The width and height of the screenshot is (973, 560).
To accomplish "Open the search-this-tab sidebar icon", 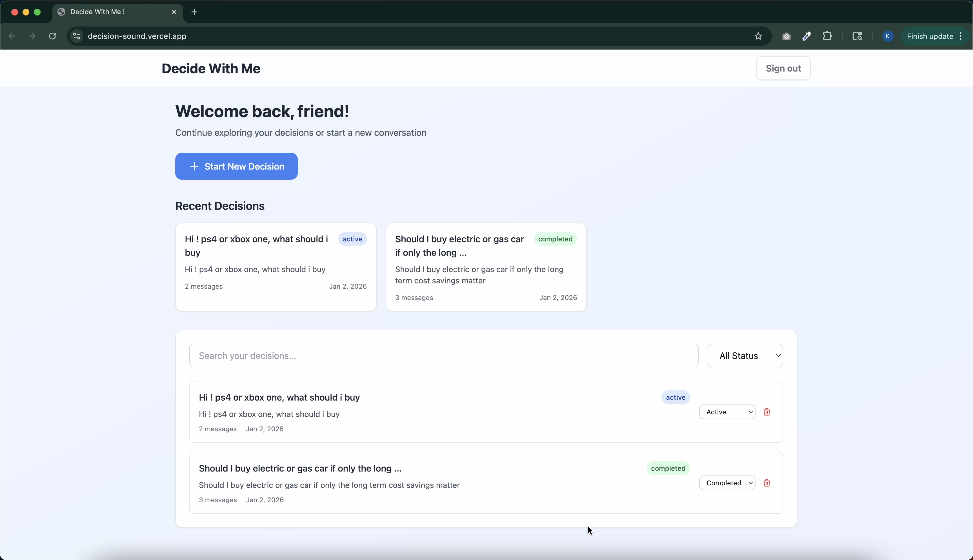I will click(x=857, y=36).
